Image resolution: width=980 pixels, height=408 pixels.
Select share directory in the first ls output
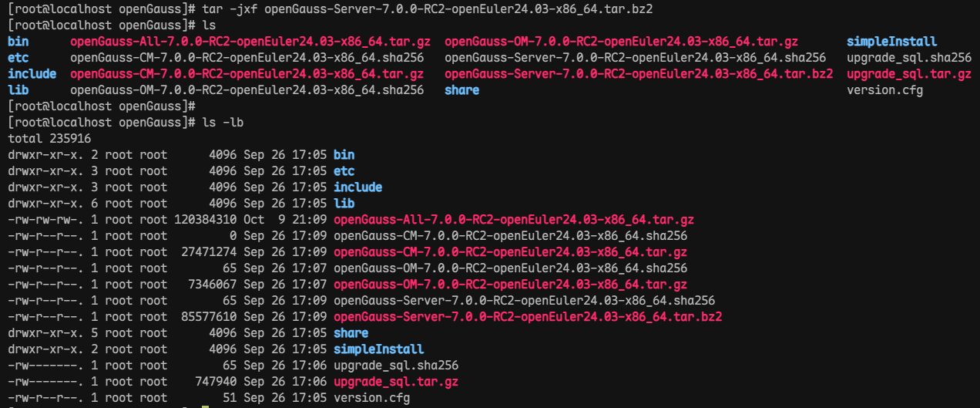[461, 90]
